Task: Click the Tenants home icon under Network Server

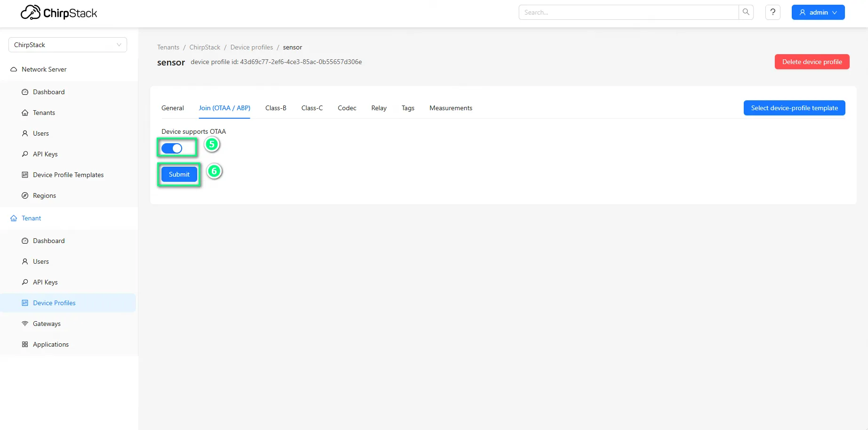Action: pyautogui.click(x=25, y=113)
